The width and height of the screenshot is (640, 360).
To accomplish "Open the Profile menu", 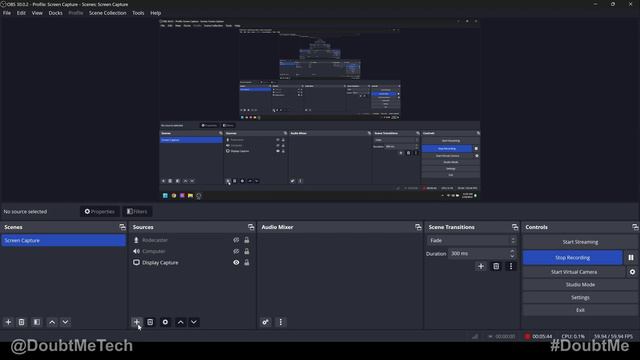I will (x=76, y=13).
